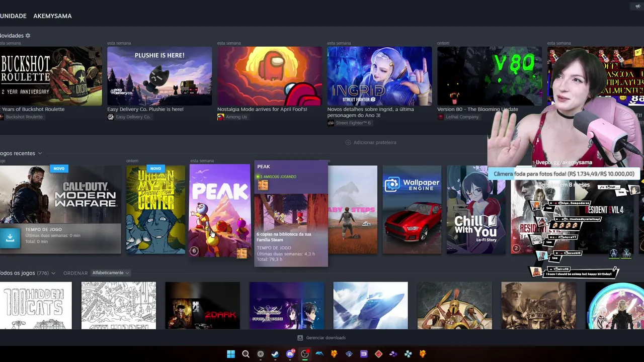Select the fighter jet game cover

coord(371,306)
